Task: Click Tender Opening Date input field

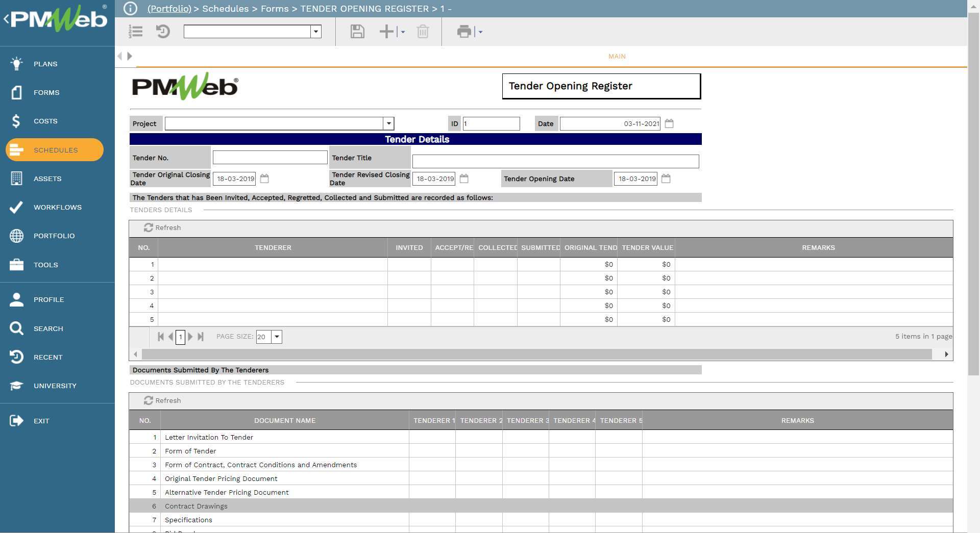Action: point(635,179)
